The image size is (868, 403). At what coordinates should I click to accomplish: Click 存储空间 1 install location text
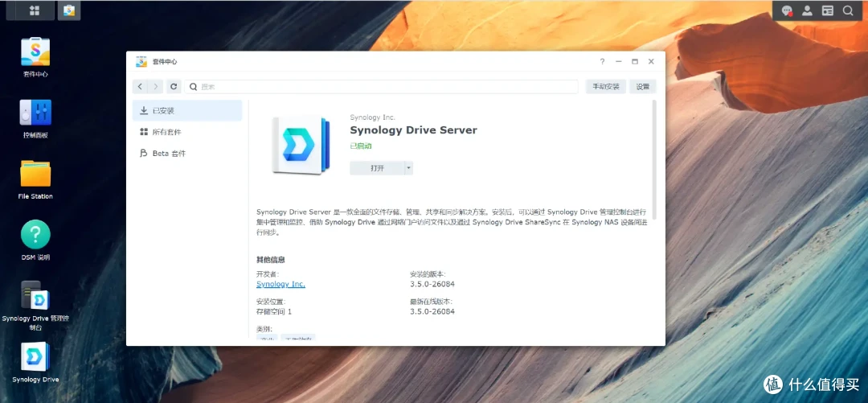pyautogui.click(x=274, y=311)
